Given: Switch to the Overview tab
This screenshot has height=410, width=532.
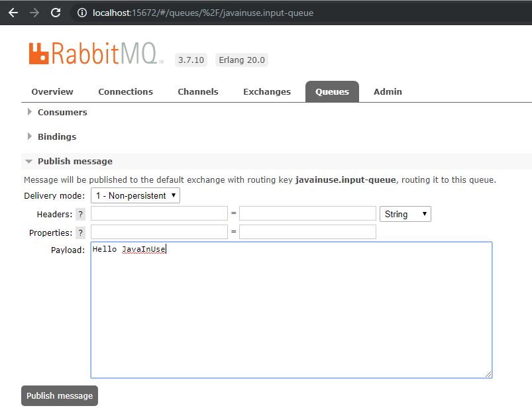Looking at the screenshot, I should coord(52,91).
